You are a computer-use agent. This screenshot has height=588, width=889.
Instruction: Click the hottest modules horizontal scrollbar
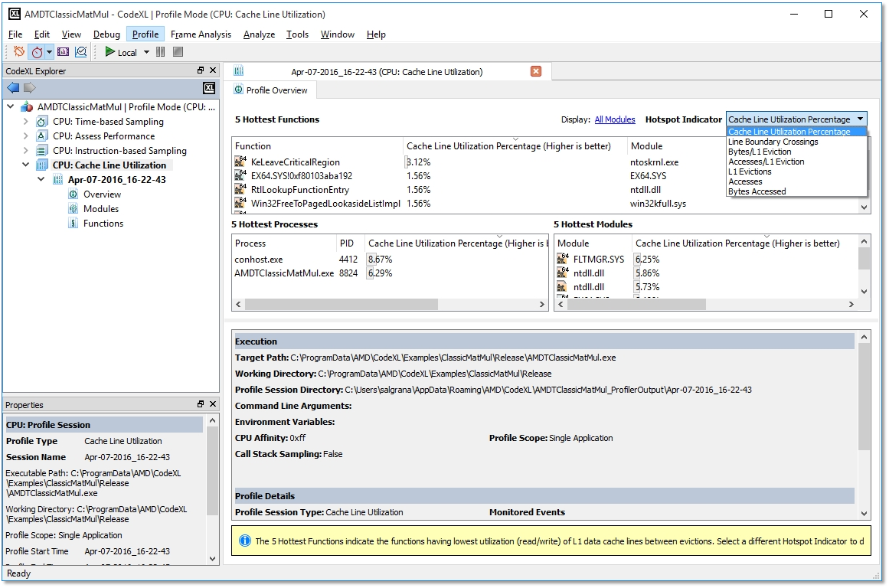pos(636,305)
